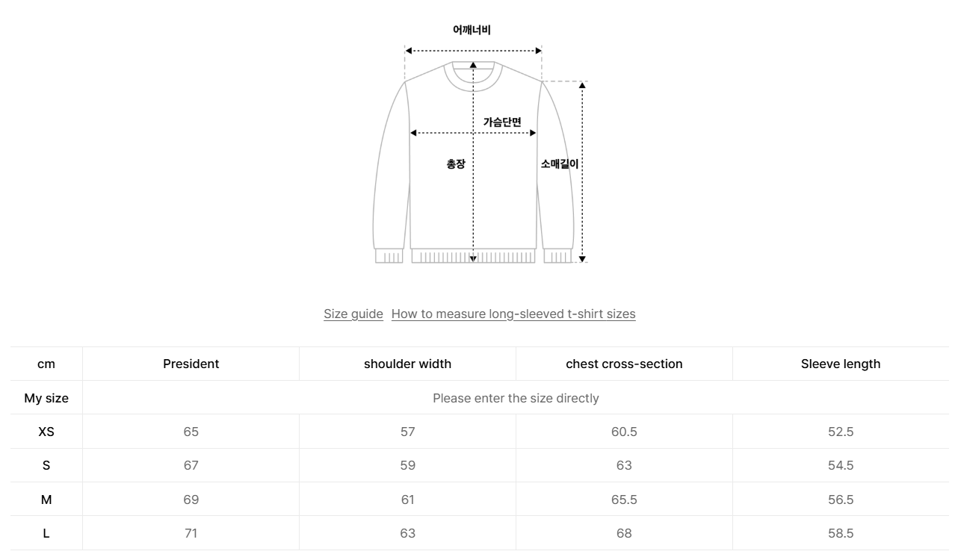Click the L sleeve length value 58.5
The height and width of the screenshot is (560, 961).
tap(841, 533)
